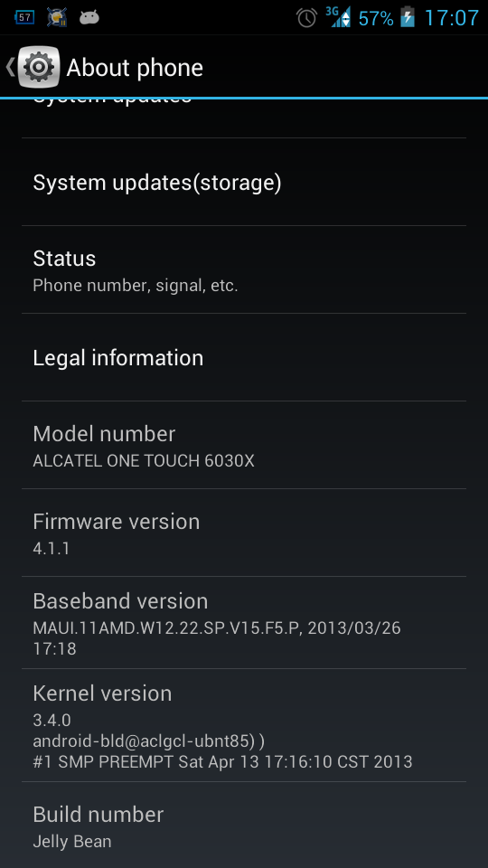488x868 pixels.
Task: Open Status phone number and signal
Action: click(x=244, y=269)
